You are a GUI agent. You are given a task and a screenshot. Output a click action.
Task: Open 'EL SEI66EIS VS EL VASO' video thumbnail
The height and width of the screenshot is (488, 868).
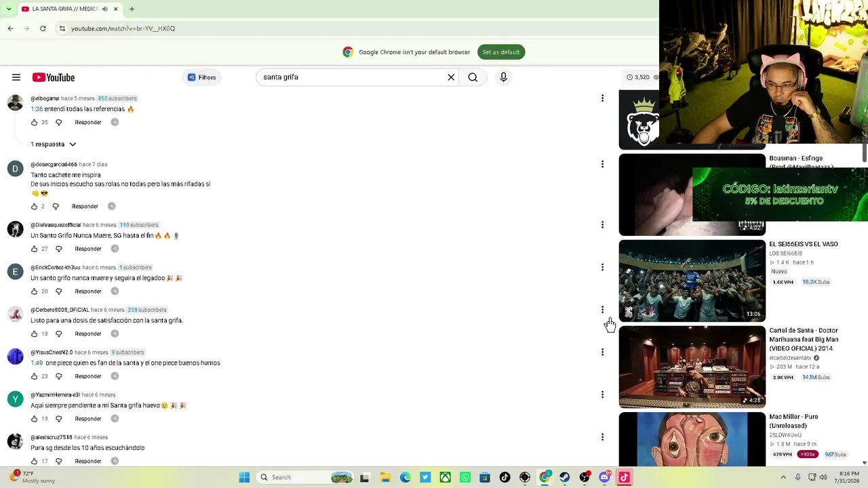[x=692, y=281]
